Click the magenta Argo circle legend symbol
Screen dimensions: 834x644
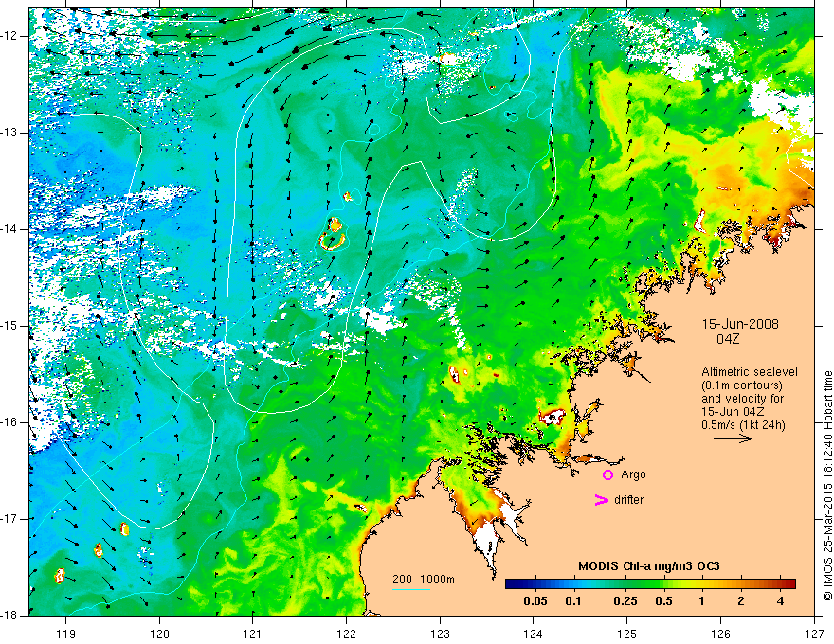click(x=607, y=474)
